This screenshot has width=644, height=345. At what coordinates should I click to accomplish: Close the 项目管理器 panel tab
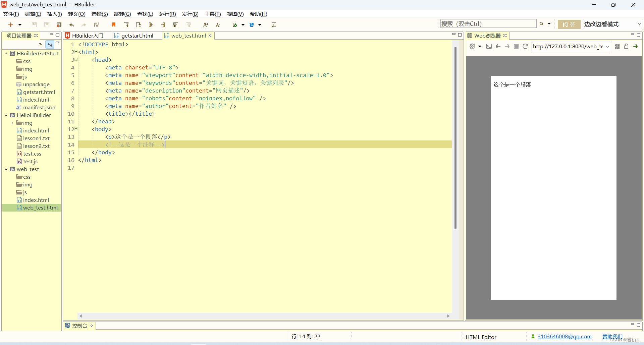pos(36,36)
